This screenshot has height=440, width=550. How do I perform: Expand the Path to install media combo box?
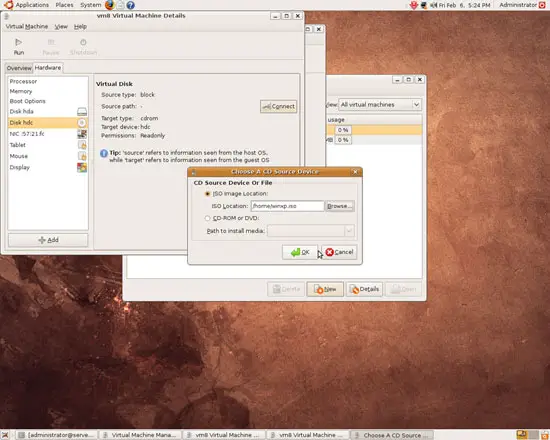311,231
